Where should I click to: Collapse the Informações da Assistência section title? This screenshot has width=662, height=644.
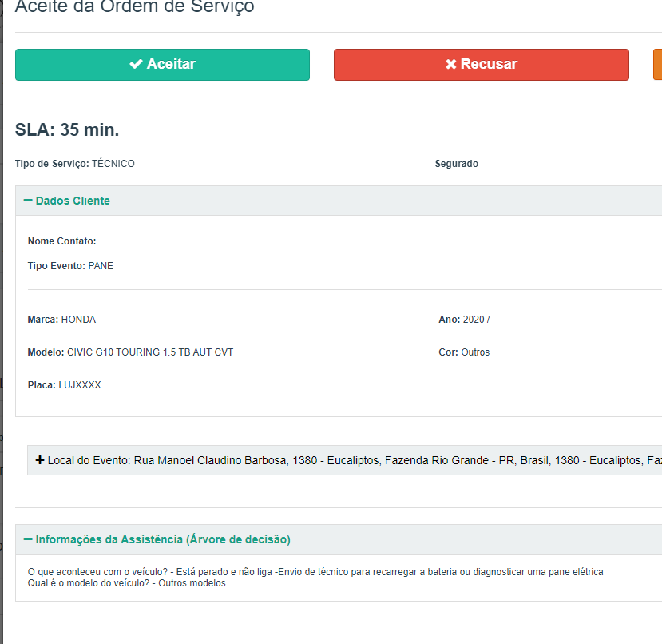click(163, 539)
